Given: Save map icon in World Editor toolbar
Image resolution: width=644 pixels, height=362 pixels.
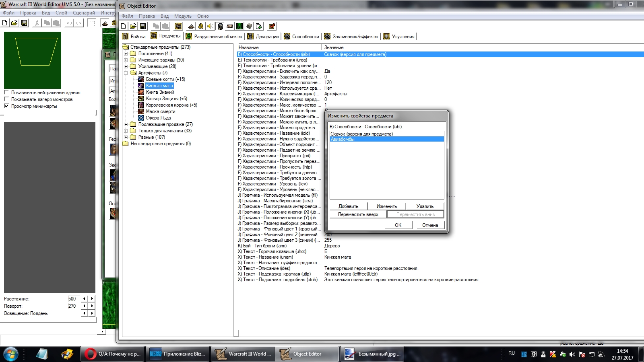Looking at the screenshot, I should pyautogui.click(x=24, y=23).
